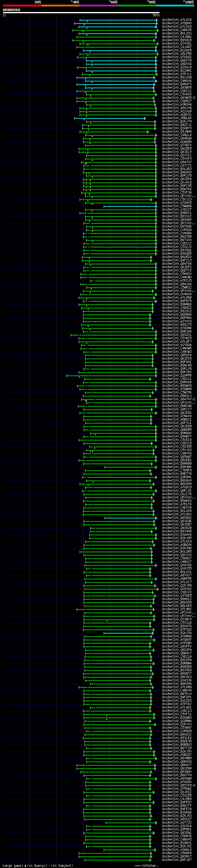Click hit label UniRef100_B2ZAS5

(177, 50)
